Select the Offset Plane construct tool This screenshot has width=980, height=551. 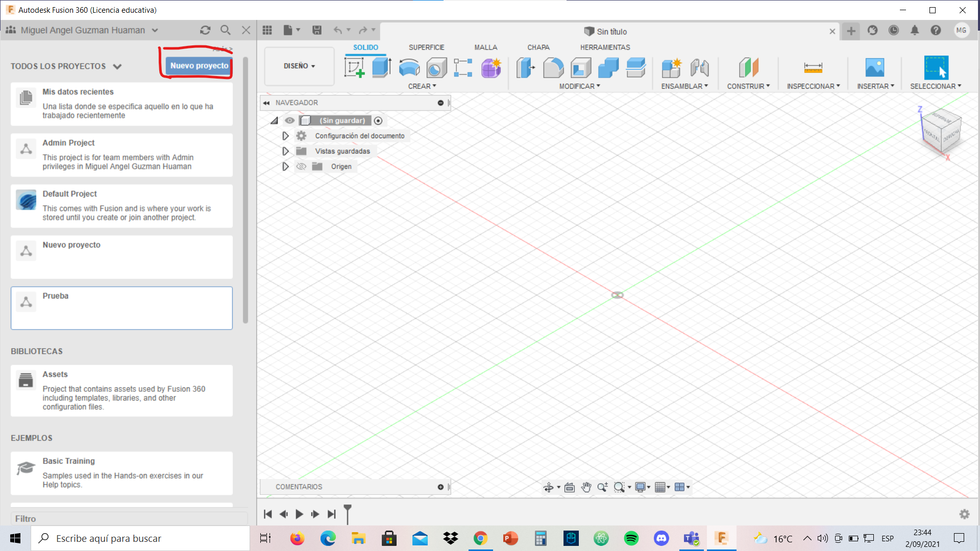point(748,67)
